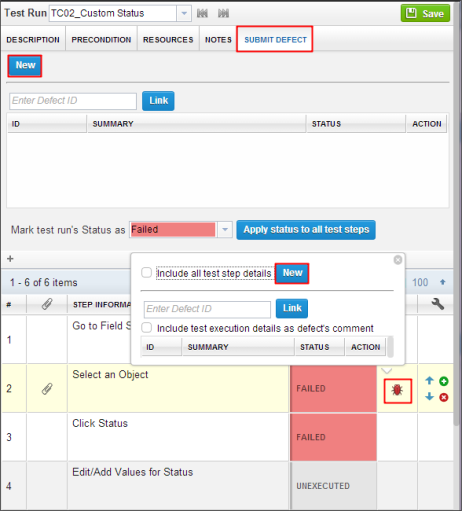Screen dimensions: 462x511
Task: Click New in the step defect popup
Action: (292, 273)
